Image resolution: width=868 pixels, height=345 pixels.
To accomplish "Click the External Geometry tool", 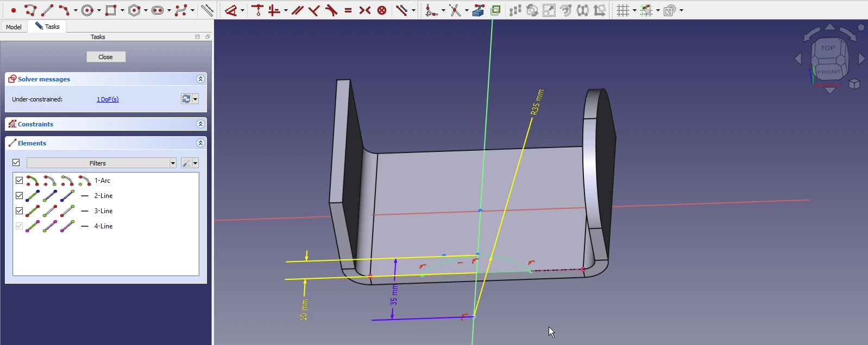I will click(x=478, y=10).
